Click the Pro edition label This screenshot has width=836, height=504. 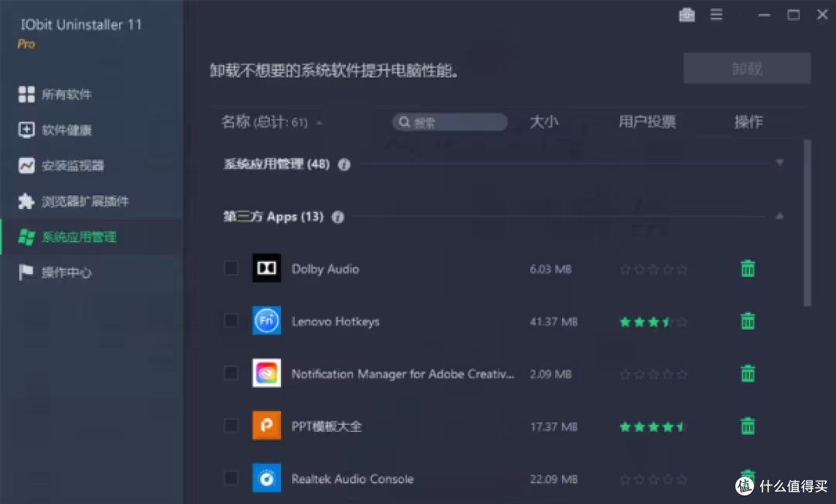tap(26, 44)
